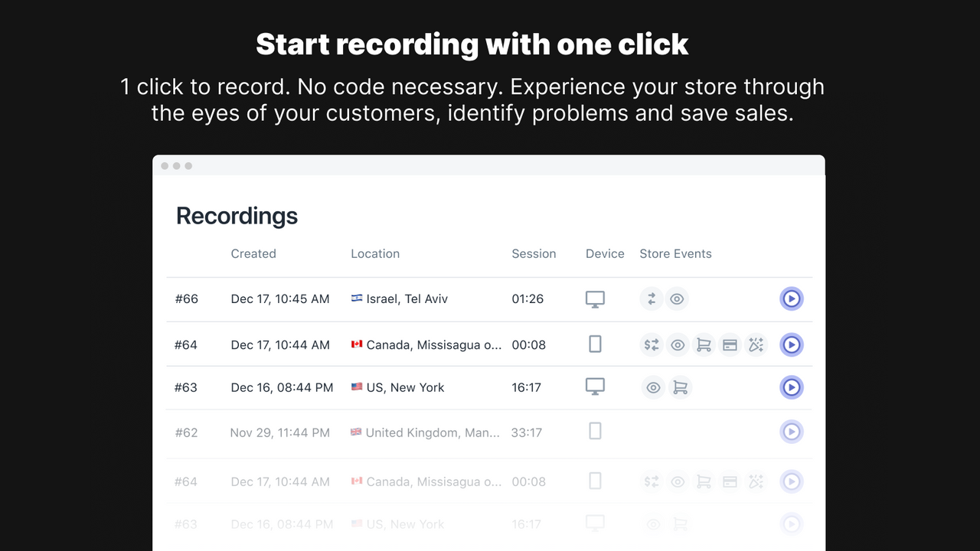Select the cart event icon on recording #63
The width and height of the screenshot is (980, 551).
click(x=681, y=387)
